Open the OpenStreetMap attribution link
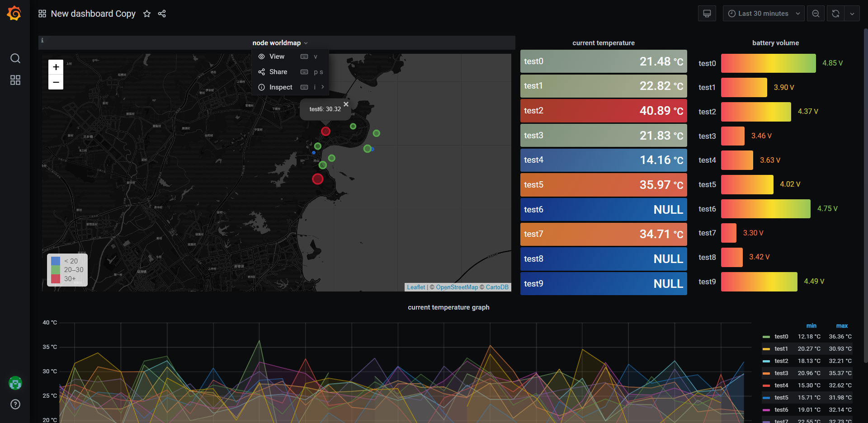Screen dimensions: 868x423 pos(457,287)
